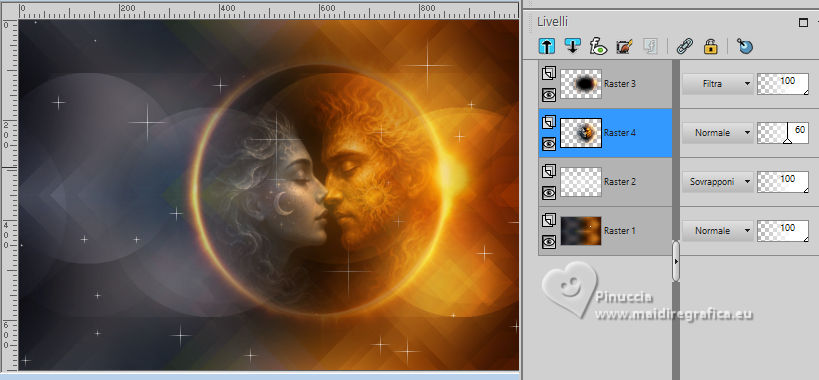Click the new adjustment layer icon

click(x=598, y=46)
